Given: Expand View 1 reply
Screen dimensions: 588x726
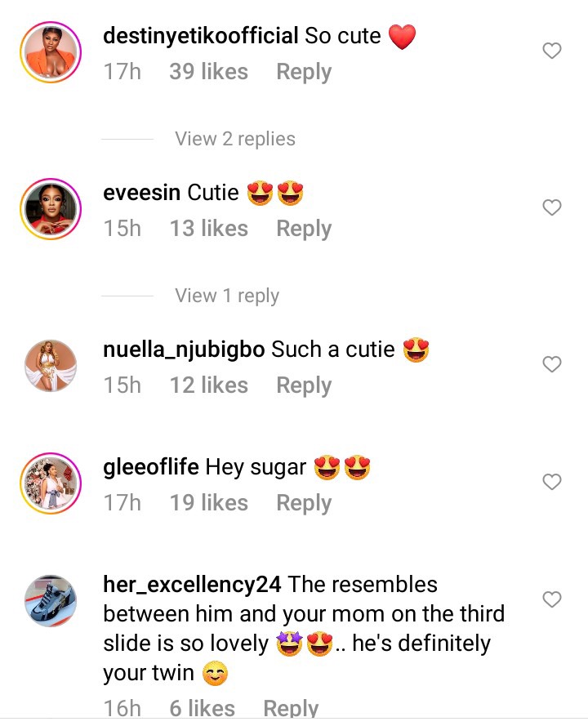Looking at the screenshot, I should pos(227,296).
